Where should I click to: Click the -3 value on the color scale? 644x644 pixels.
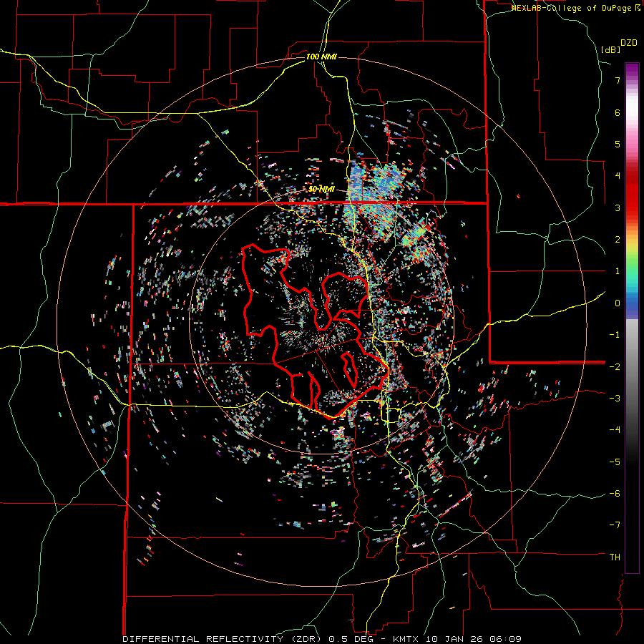click(615, 399)
